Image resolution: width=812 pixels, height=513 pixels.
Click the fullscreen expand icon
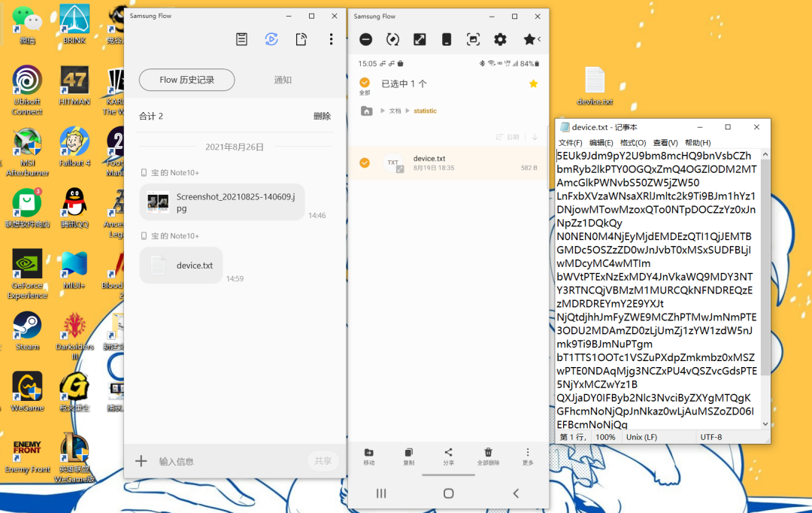[420, 39]
